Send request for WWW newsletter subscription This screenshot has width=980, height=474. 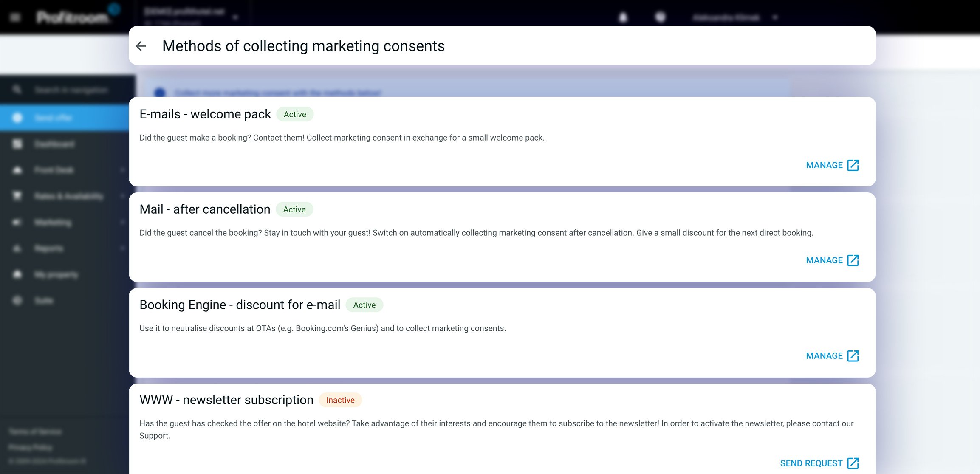[x=811, y=463]
